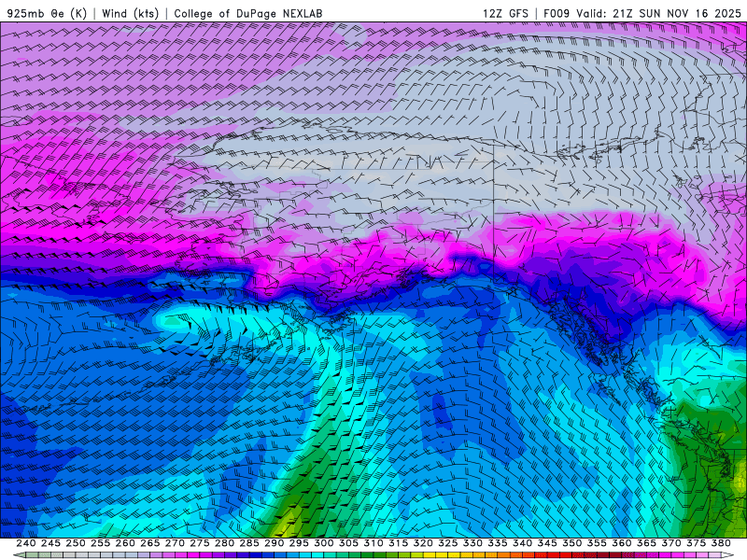The width and height of the screenshot is (747, 560).
Task: Click the "College of DuPage NEXLAB" label
Action: coord(248,13)
